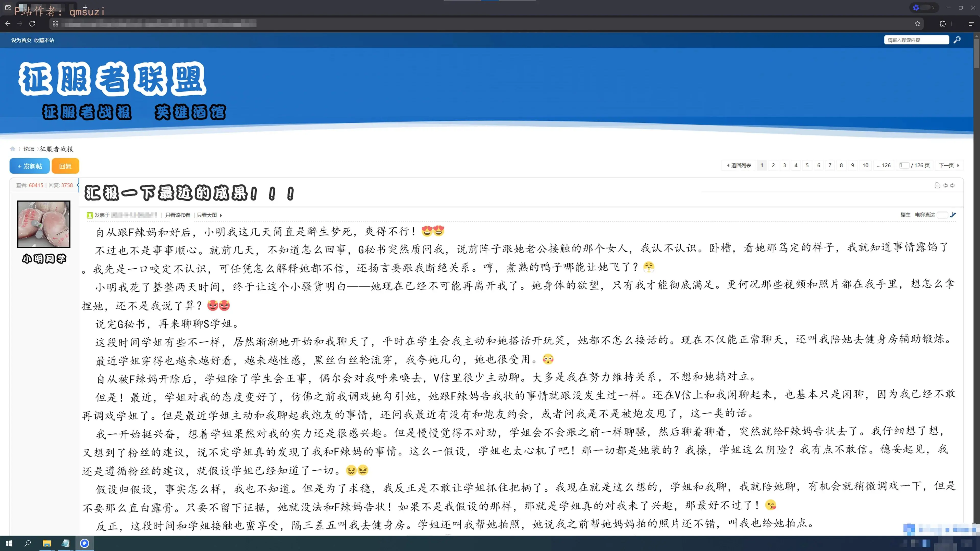Click the 楼主 label on the first post

[905, 215]
